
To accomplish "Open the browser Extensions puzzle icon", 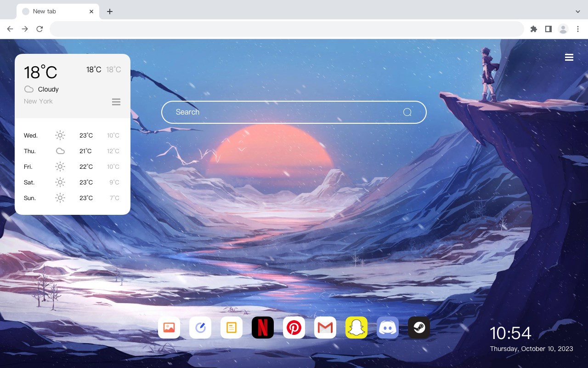I will click(533, 29).
